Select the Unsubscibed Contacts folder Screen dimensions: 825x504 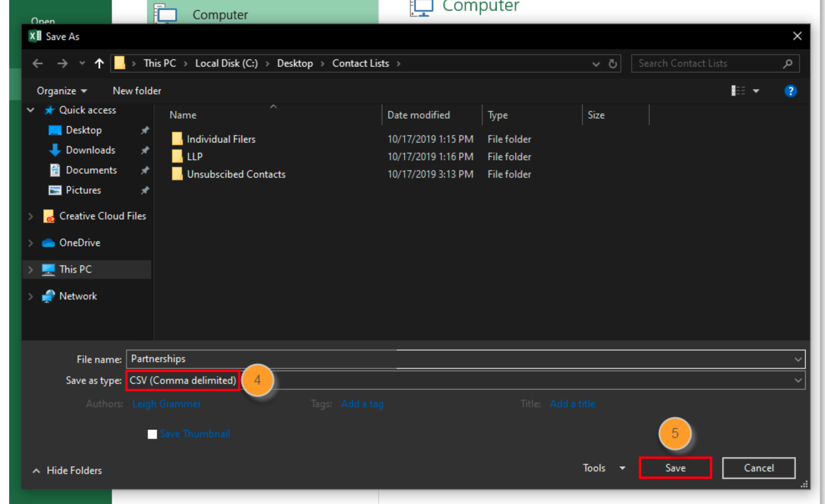[x=236, y=174]
